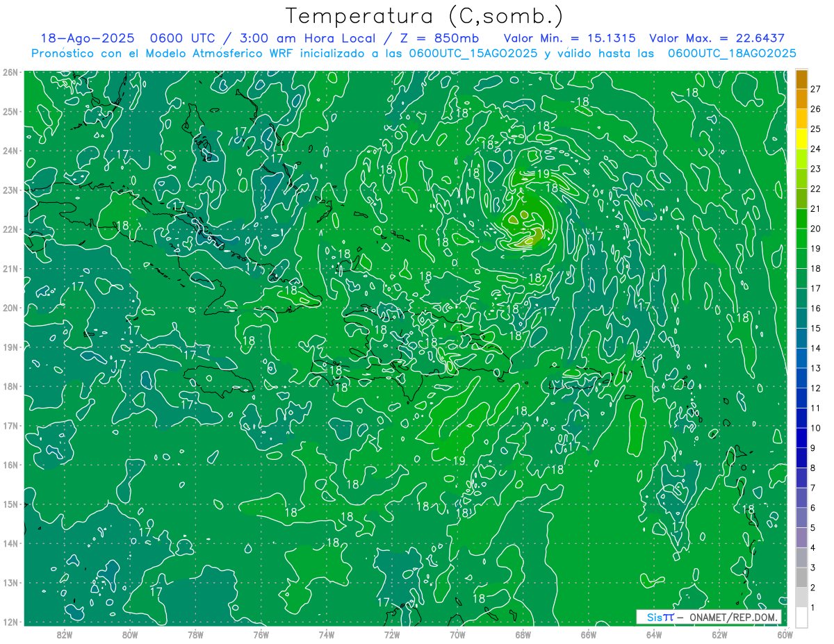
Task: Click the '78W' longitude axis label
Action: point(195,634)
